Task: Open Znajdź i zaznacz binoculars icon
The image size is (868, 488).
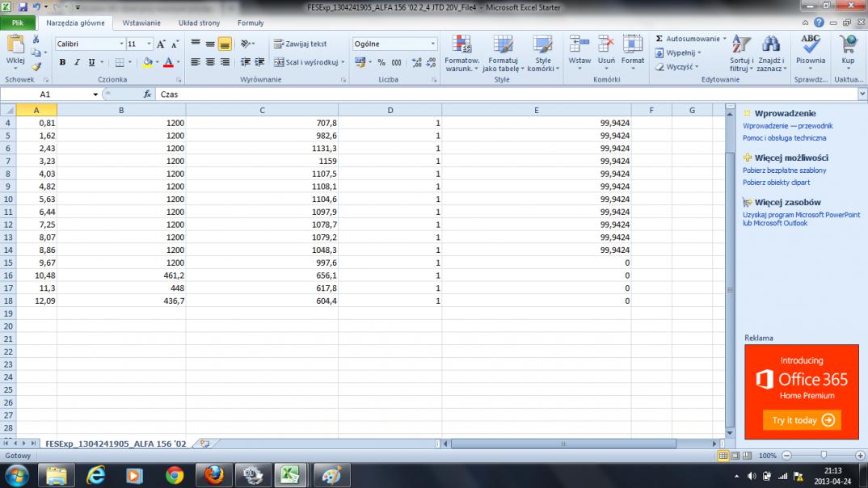Action: click(771, 46)
